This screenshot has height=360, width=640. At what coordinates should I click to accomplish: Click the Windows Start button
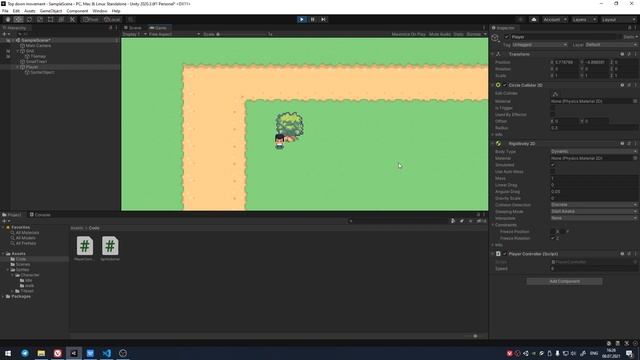pos(8,353)
